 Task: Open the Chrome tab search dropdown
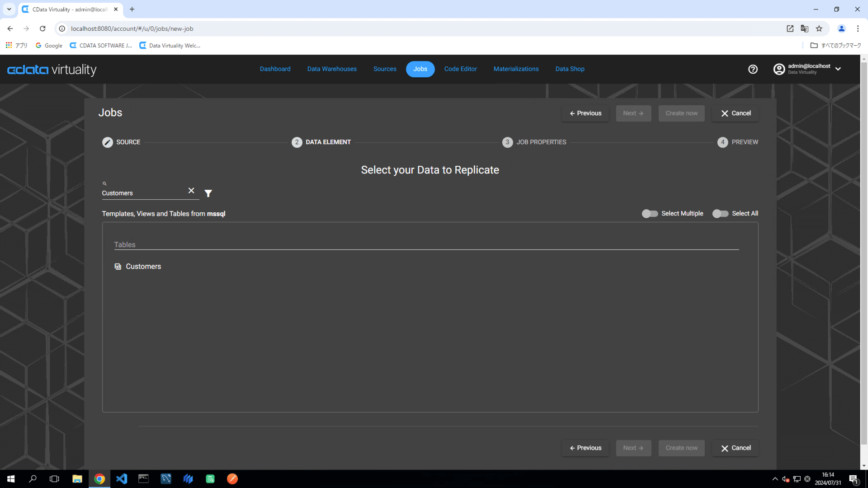click(9, 9)
